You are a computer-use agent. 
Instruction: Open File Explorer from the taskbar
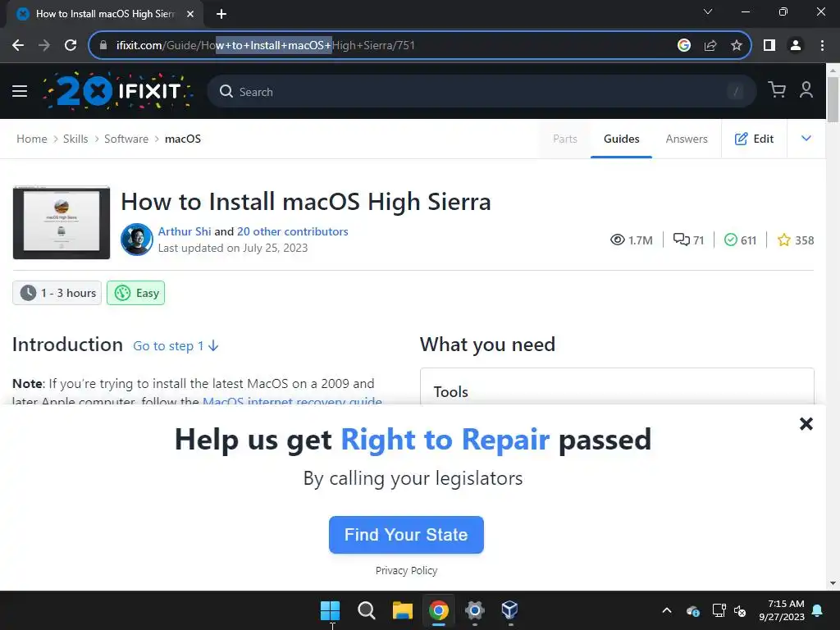402,610
